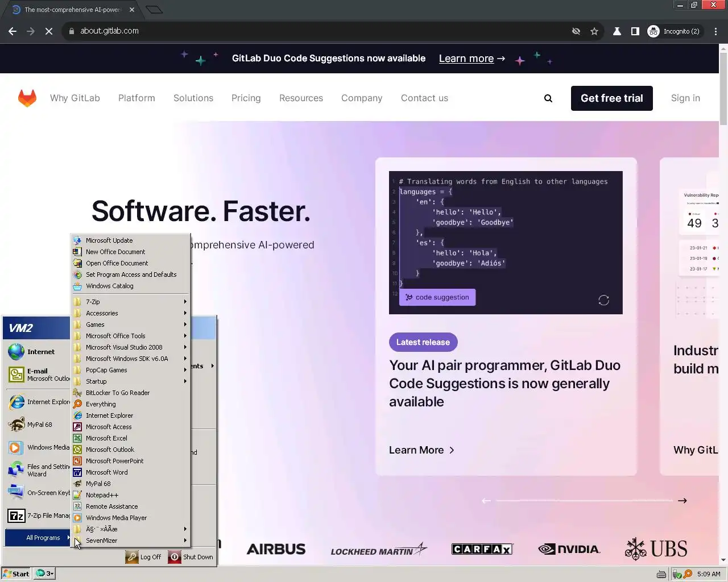This screenshot has height=582, width=728.
Task: Open BitLocker To Go Reader
Action: (130, 393)
